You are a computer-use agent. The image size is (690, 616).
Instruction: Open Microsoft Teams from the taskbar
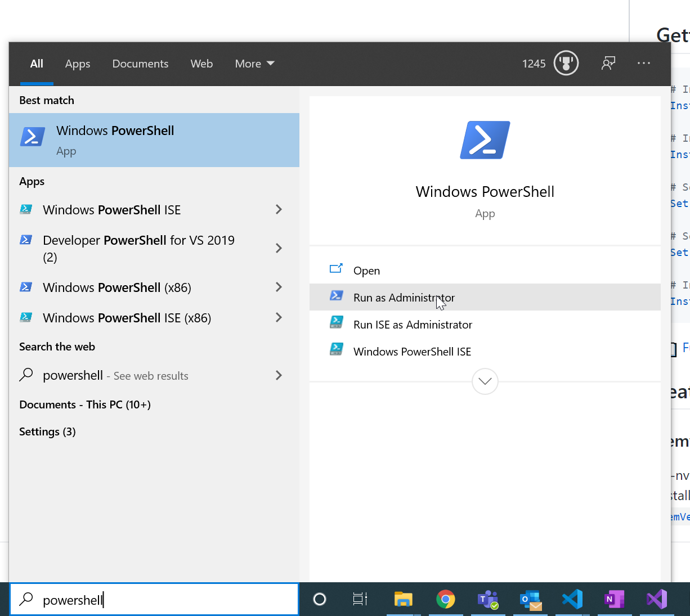click(x=488, y=599)
